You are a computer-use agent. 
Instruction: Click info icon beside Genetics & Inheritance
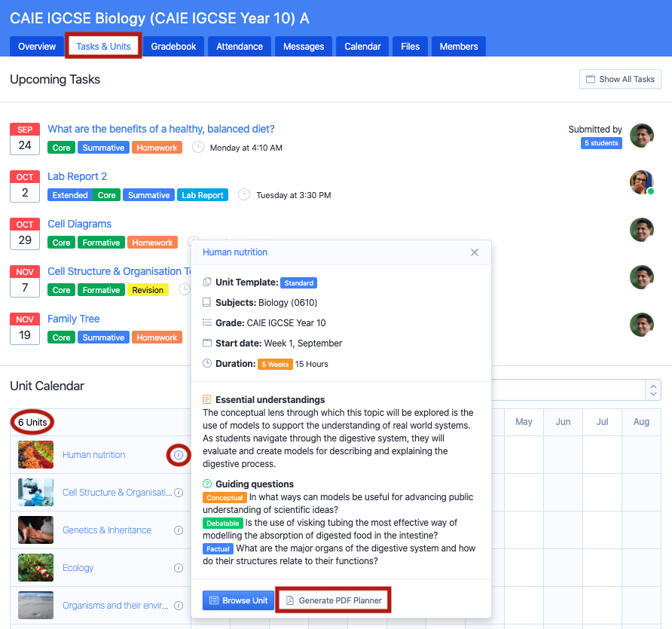pyautogui.click(x=179, y=530)
